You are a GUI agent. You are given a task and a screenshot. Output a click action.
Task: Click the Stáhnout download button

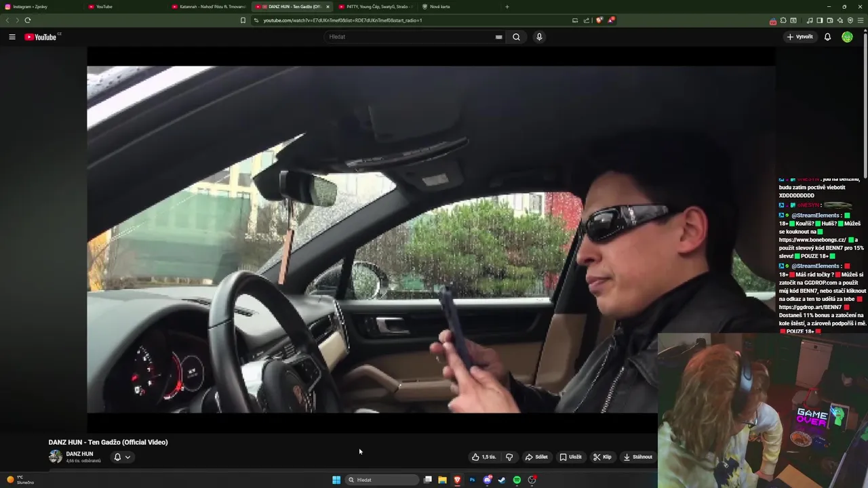637,457
